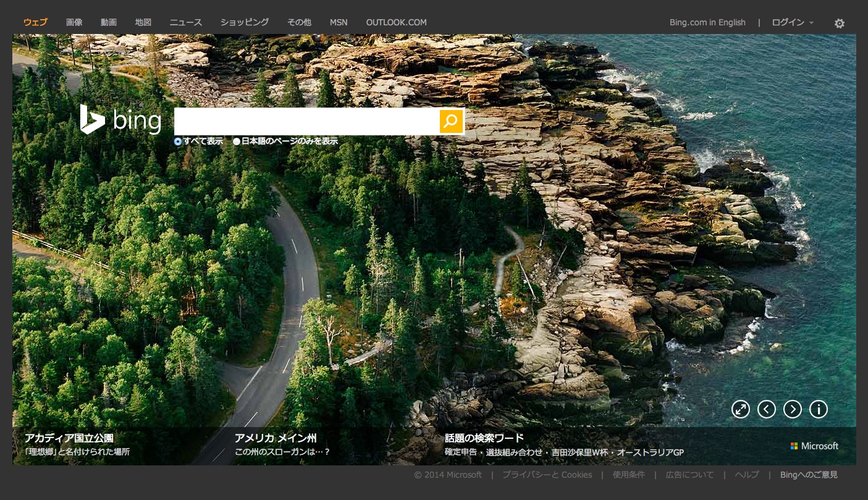The image size is (868, 500).
Task: Select 日本語のページのみを表示 radio option
Action: 237,142
